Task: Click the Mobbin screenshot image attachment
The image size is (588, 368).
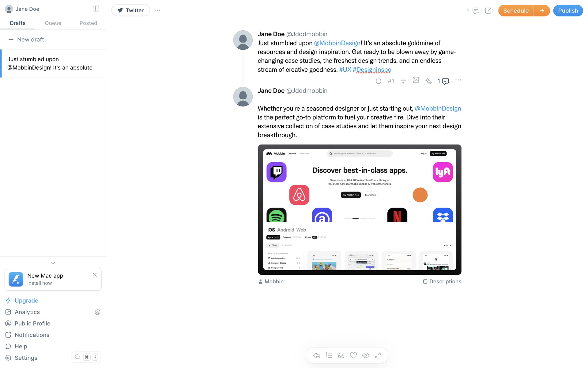Action: [x=360, y=209]
